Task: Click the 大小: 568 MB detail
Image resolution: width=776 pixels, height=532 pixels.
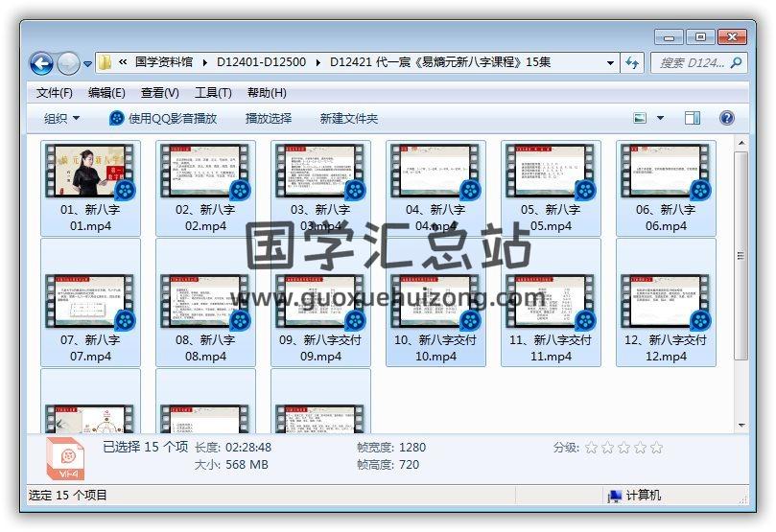Action: click(231, 465)
